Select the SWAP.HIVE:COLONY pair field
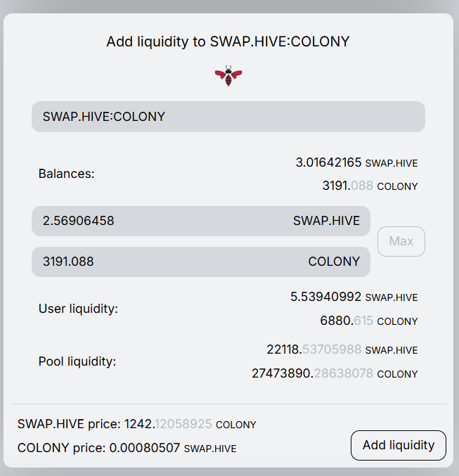Image resolution: width=459 pixels, height=476 pixels. tap(228, 117)
